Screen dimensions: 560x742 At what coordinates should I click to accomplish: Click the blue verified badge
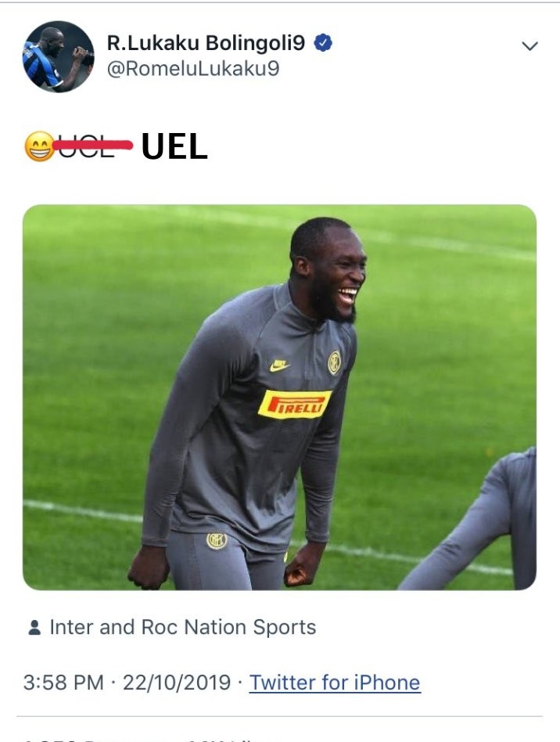(323, 42)
